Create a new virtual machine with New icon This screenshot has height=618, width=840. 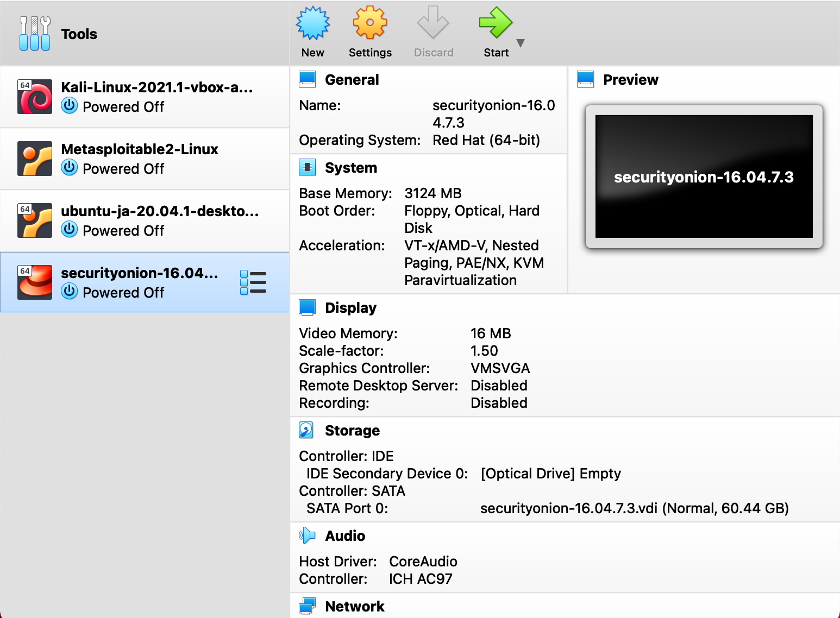312,24
